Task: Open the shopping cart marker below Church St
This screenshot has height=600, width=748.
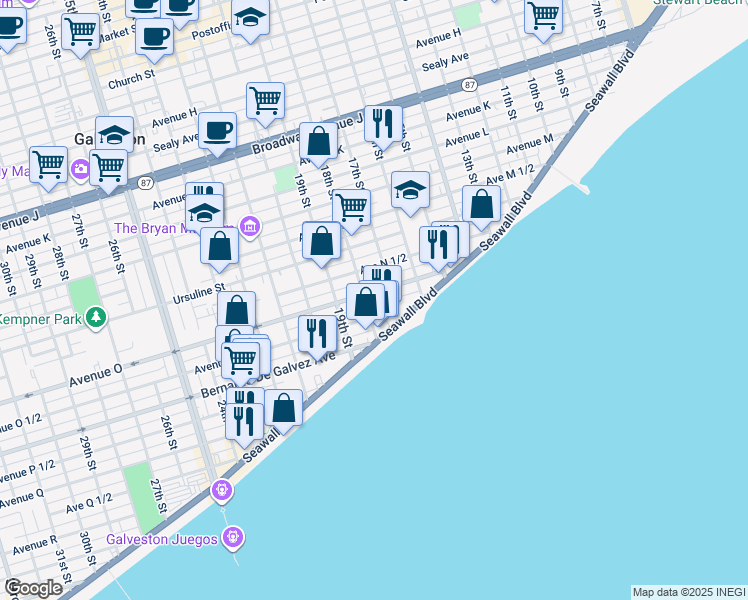Action: tap(266, 101)
